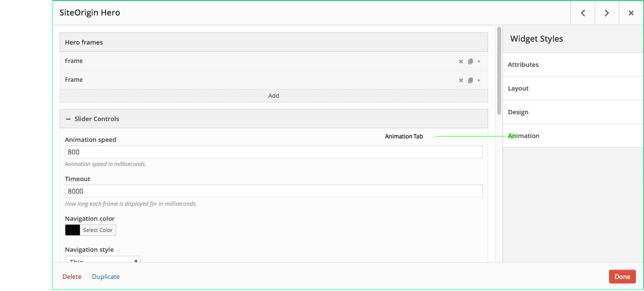The image size is (644, 291).
Task: Go to the previous widget using the left arrow
Action: [583, 13]
